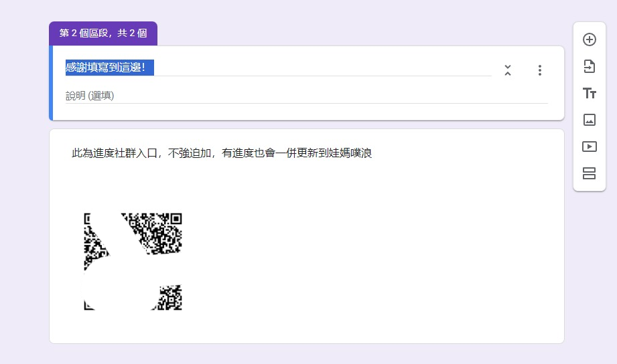Add a title and description block
The height and width of the screenshot is (364, 617).
(590, 93)
